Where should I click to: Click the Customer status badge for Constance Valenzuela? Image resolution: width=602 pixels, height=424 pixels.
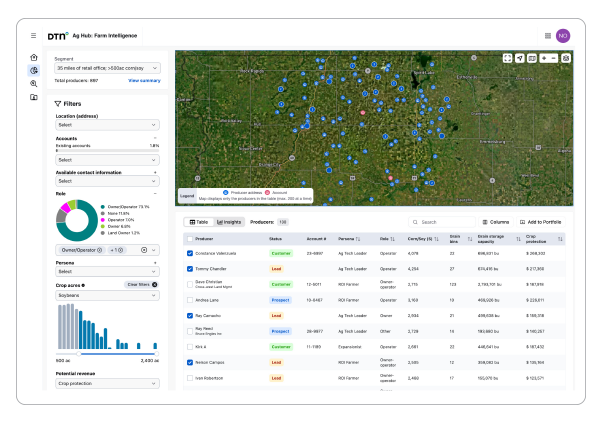pos(281,253)
